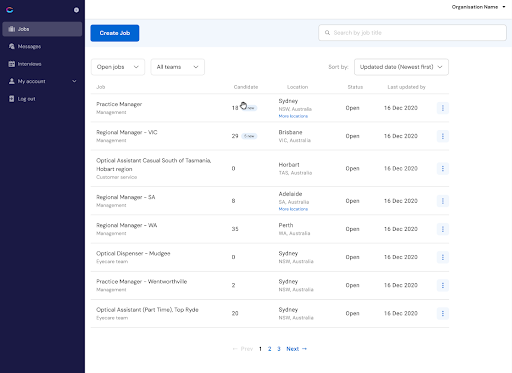
Task: Open three-dot menu for Optical Assistant Top Ryde
Action: tap(443, 313)
